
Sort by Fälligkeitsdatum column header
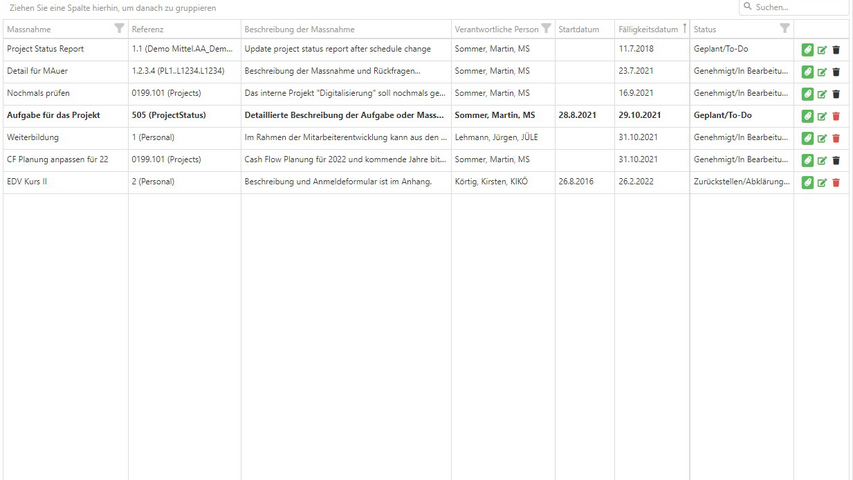click(648, 29)
